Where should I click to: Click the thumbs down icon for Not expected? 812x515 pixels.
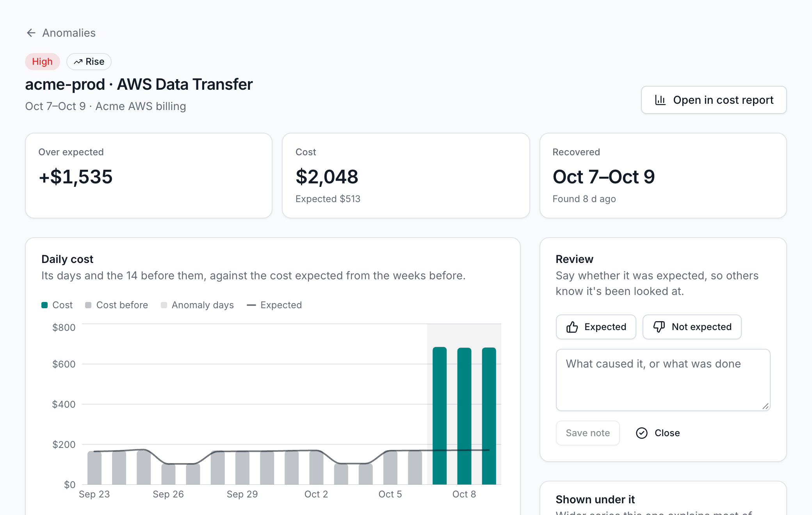[x=659, y=327]
